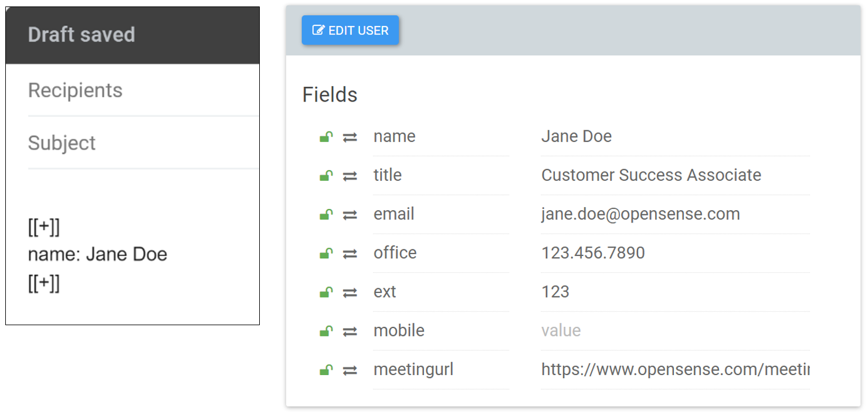
Task: Click the 'name: Jane Doe' body text
Action: (x=98, y=254)
